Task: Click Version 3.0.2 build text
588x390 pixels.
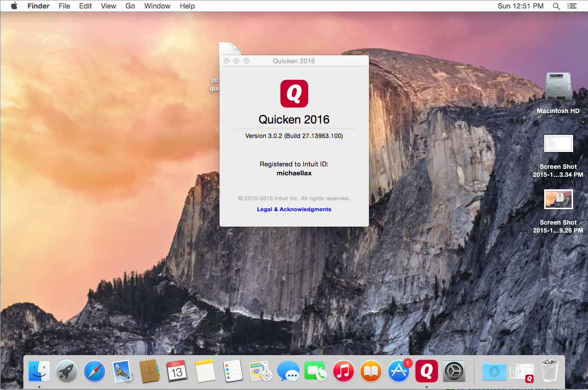Action: 294,136
